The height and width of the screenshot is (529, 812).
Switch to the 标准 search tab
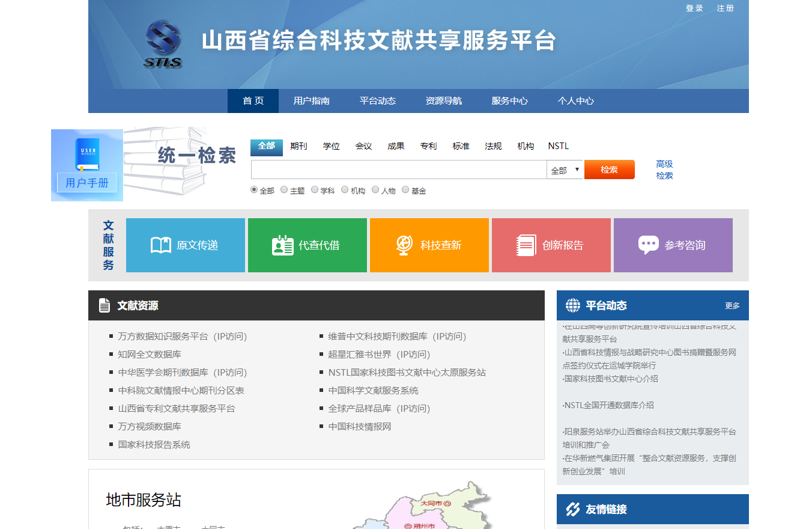(x=461, y=146)
